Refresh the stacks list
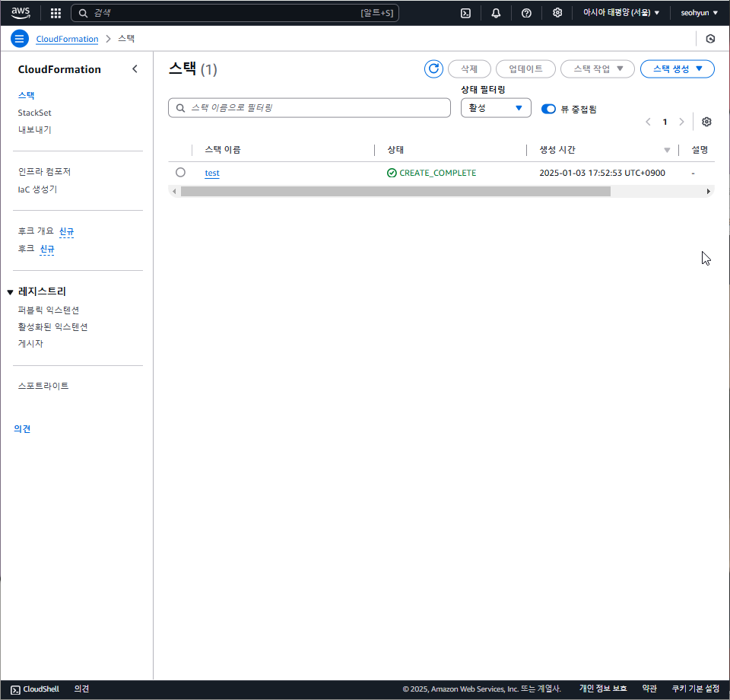730x700 pixels. (x=433, y=69)
